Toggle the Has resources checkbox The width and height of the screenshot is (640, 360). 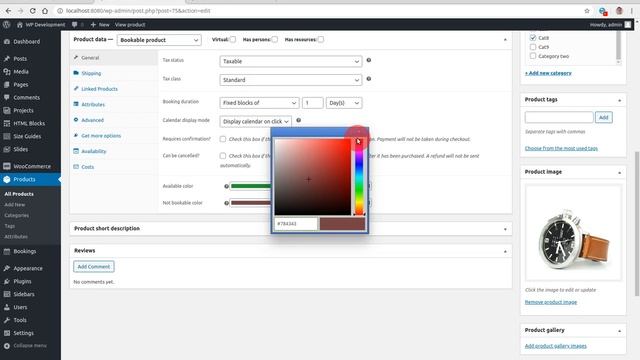pos(321,40)
